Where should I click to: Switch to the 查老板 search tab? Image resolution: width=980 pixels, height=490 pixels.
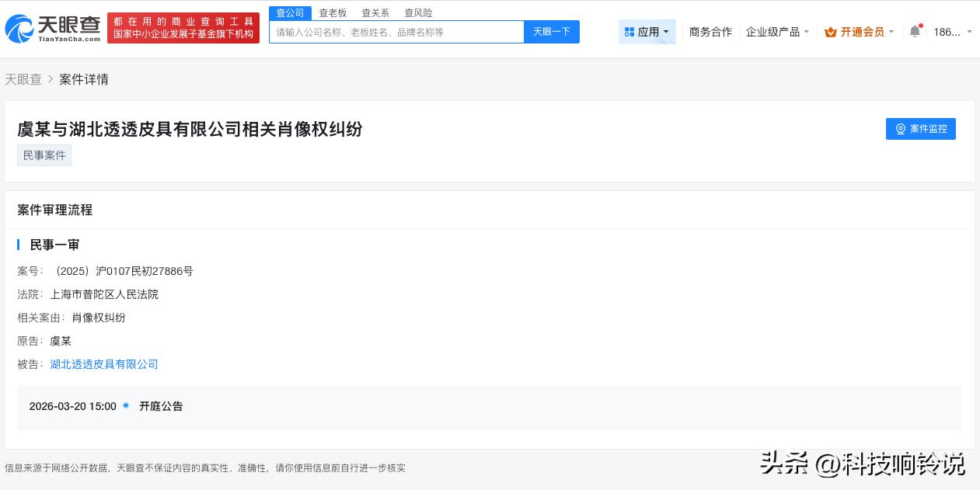[333, 12]
